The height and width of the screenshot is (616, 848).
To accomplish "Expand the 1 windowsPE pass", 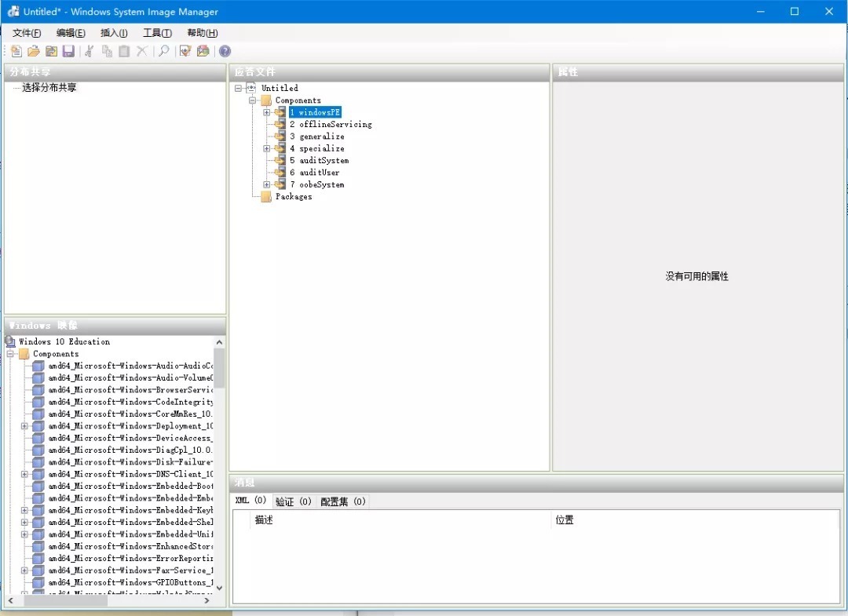I will (267, 112).
